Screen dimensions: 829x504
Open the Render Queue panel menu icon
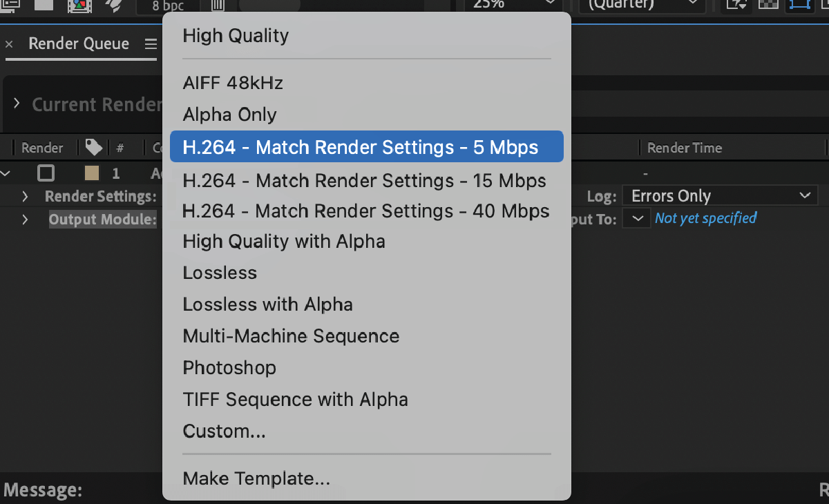tap(151, 44)
